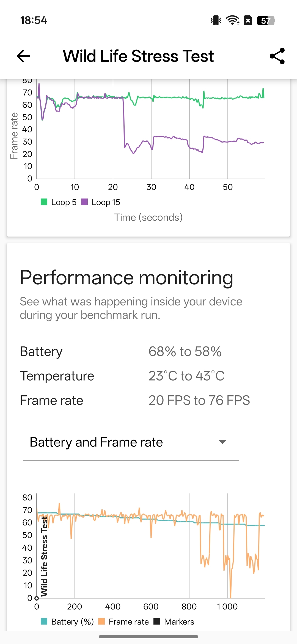Screen dimensions: 297x644
Task: Tap the battery level indicator
Action: [x=266, y=21]
